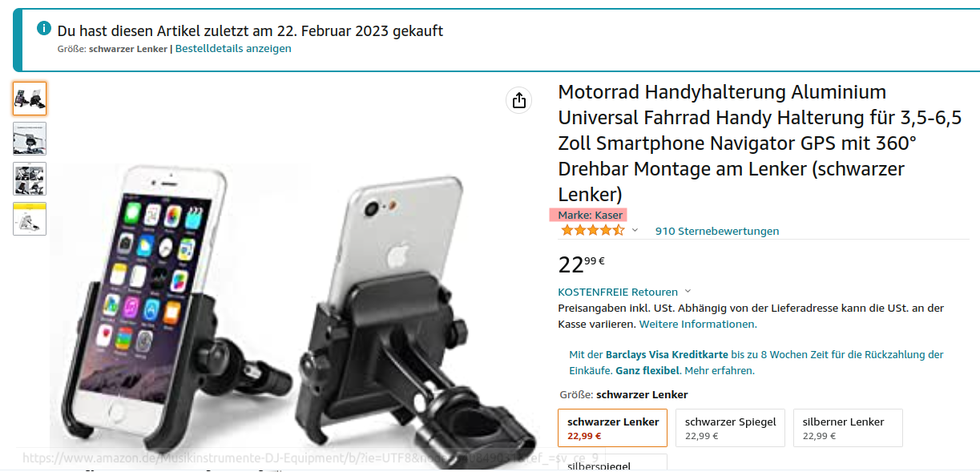980x472 pixels.
Task: Click the star rating icons
Action: (592, 231)
